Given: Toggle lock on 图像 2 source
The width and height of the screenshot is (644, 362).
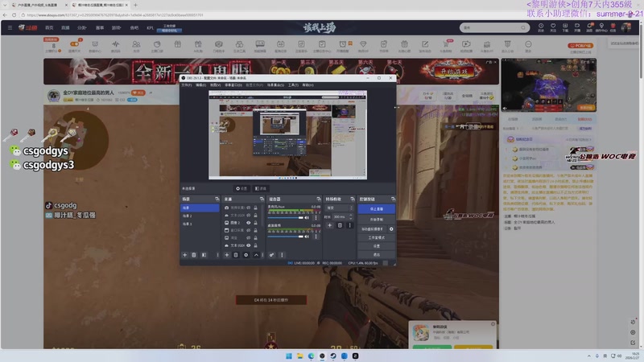Looking at the screenshot, I should 255,223.
